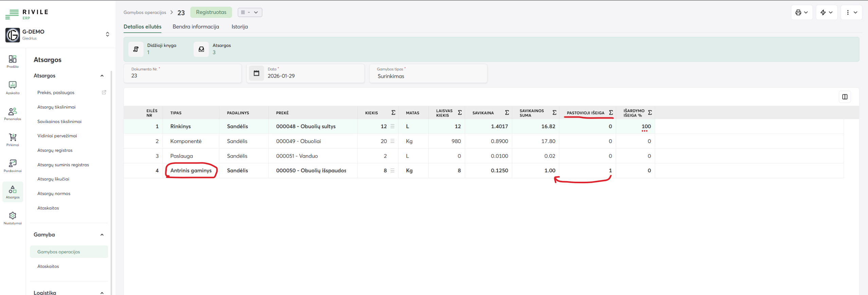Screen dimensions: 868x295
Task: Collapse the Atsargos section in sidebar
Action: [x=102, y=76]
